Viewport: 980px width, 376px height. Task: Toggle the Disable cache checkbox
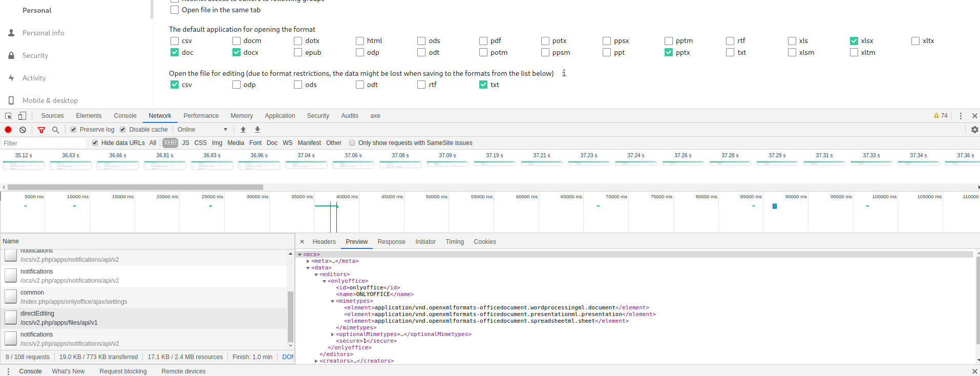pos(123,130)
